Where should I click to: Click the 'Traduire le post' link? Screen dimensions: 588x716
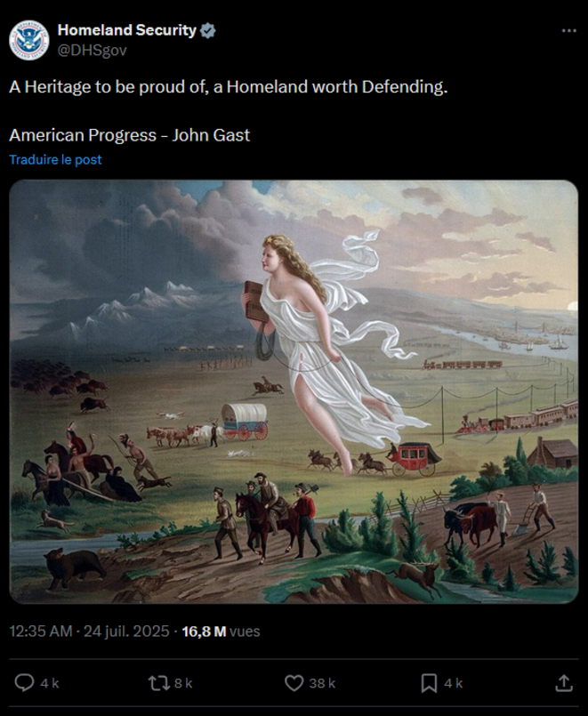(55, 159)
